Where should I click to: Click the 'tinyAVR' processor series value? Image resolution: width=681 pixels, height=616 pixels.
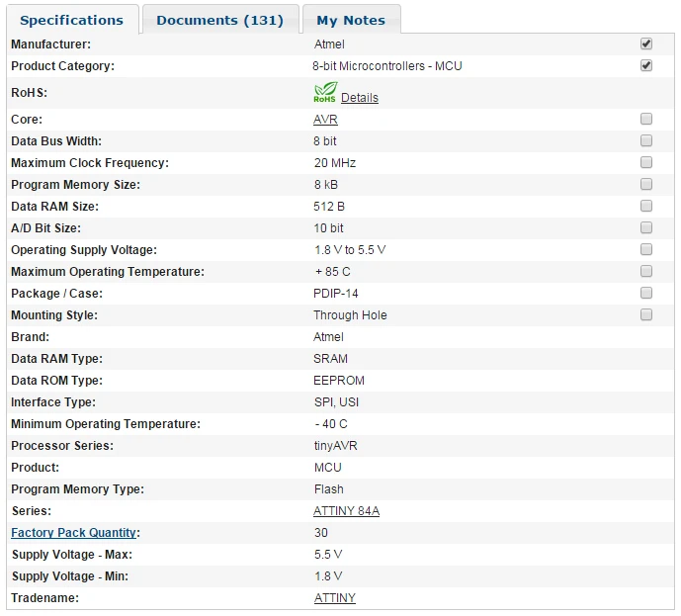point(336,446)
